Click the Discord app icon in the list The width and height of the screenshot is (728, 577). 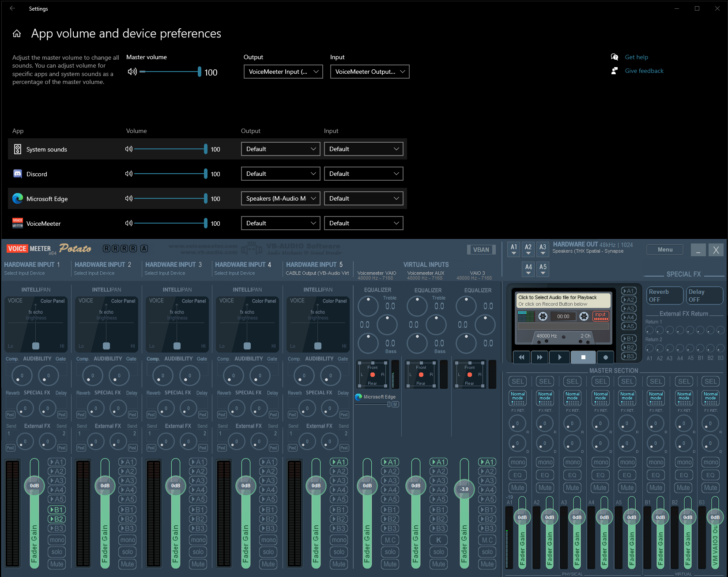tap(18, 174)
